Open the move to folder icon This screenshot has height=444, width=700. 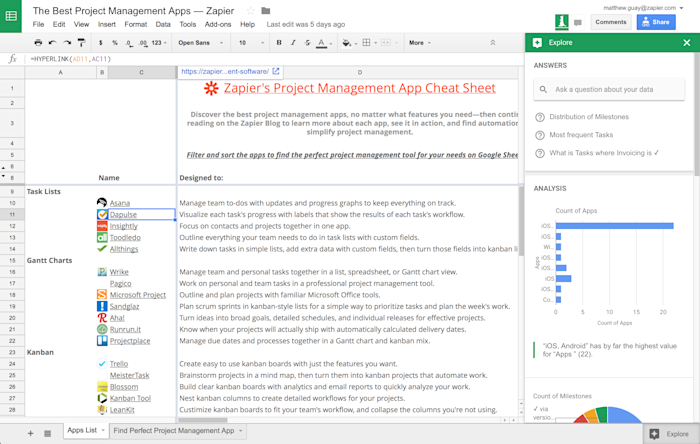tap(266, 11)
